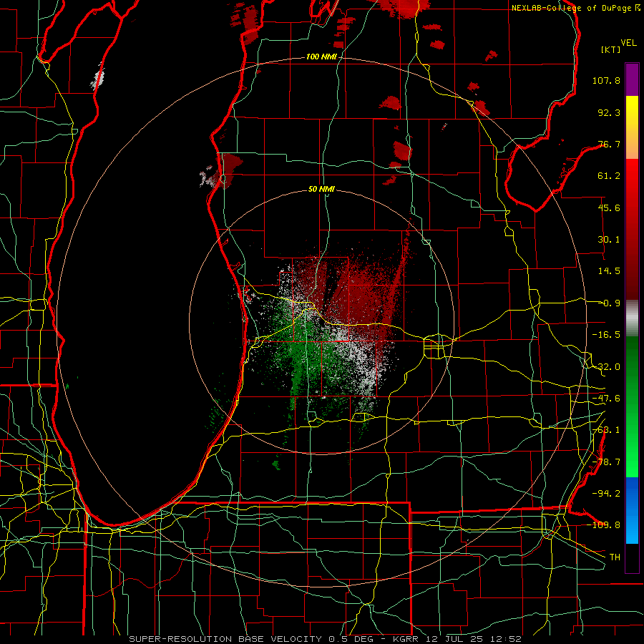Click the SUPER-RESOLUTION BASE VELOCITY caption text
The height and width of the screenshot is (644, 644).
225,639
